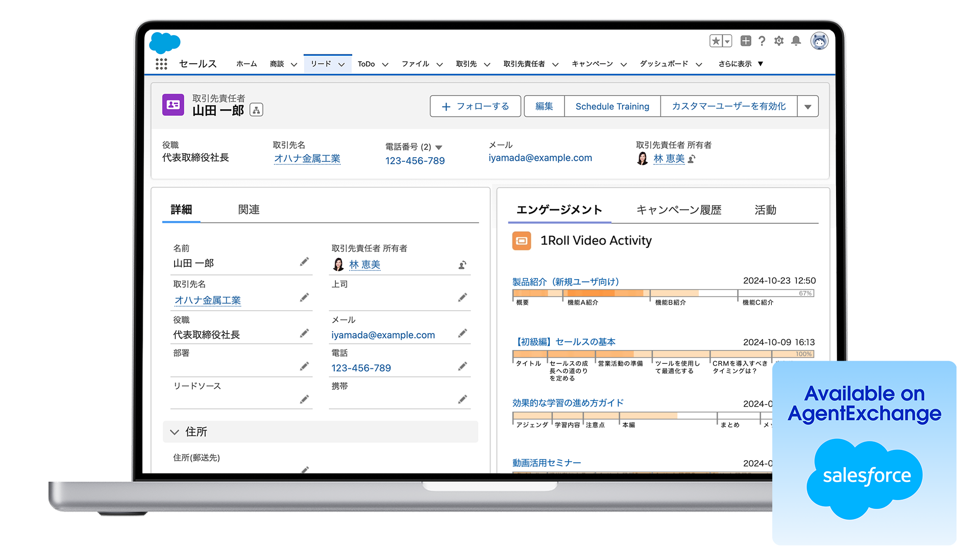
Task: Edit the 部署 field pencil icon
Action: (x=304, y=366)
